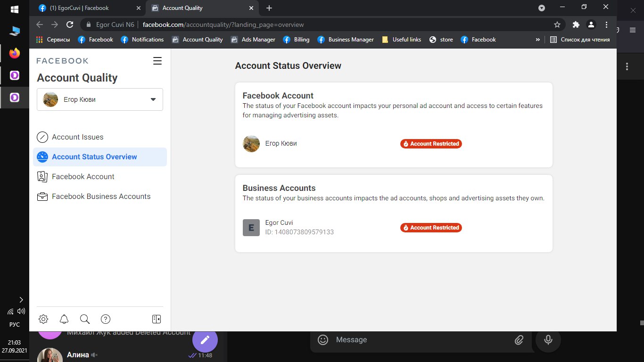
Task: Click Egor Cuvi business account name
Action: pyautogui.click(x=279, y=222)
